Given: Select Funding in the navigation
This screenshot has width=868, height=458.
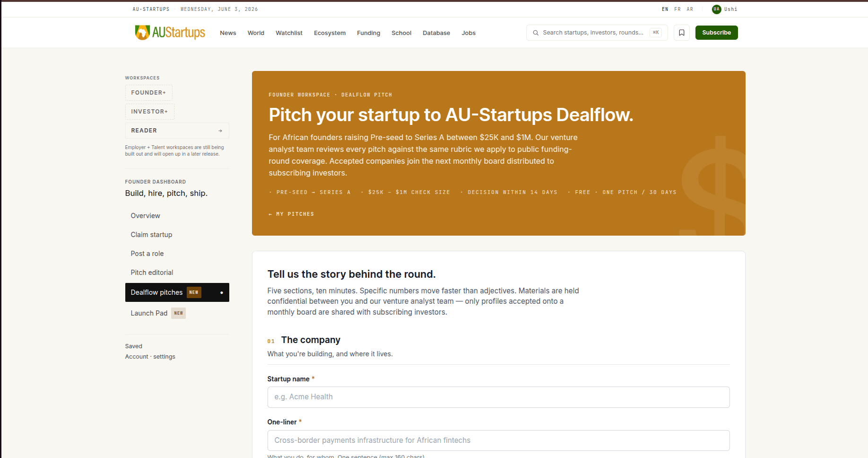Looking at the screenshot, I should click(x=368, y=33).
